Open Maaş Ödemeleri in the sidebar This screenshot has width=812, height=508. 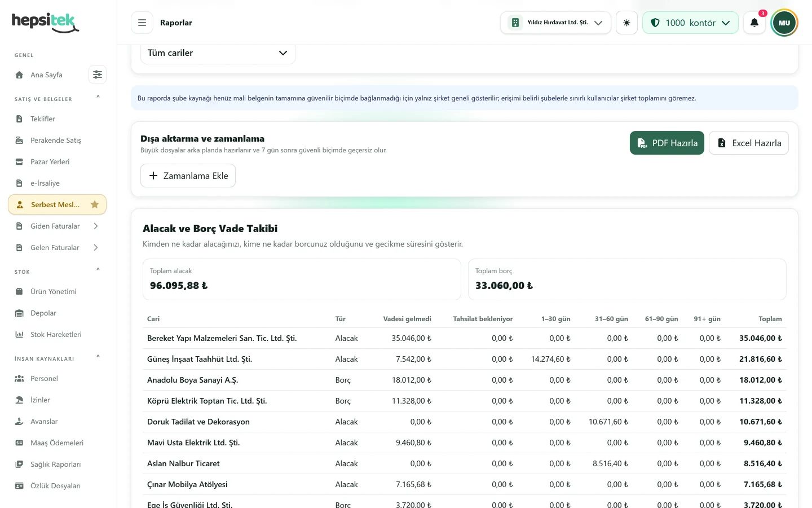58,443
